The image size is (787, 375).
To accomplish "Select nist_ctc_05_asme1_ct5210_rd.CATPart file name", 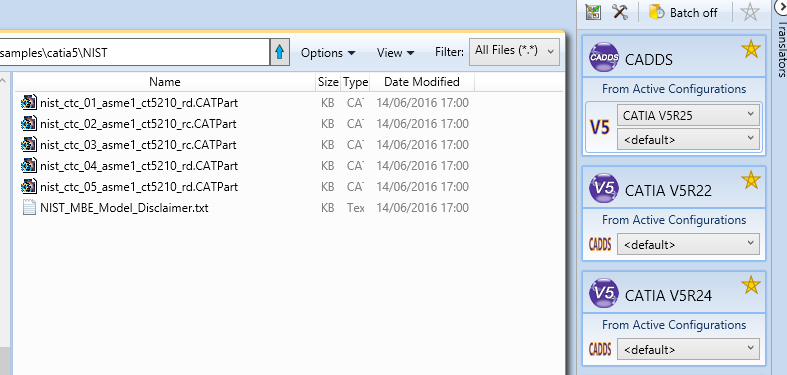I will pyautogui.click(x=139, y=187).
